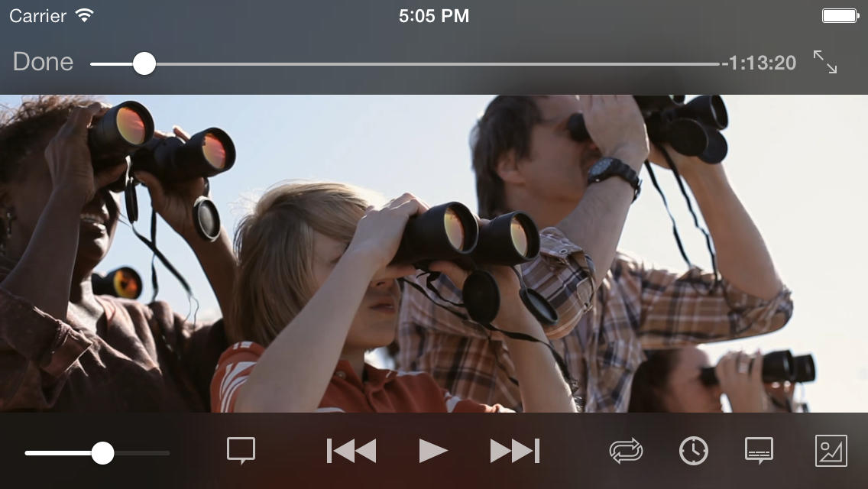Viewport: 868px width, 489px height.
Task: Click the remaining time label -1:13:20
Action: pyautogui.click(x=759, y=63)
